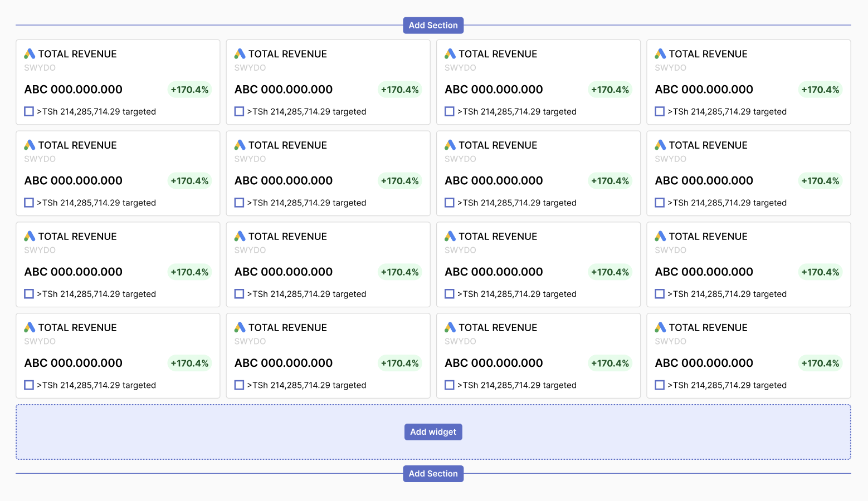Click TOTAL REVENUE title in row 3, column 1 card
The width and height of the screenshot is (868, 501).
click(77, 237)
